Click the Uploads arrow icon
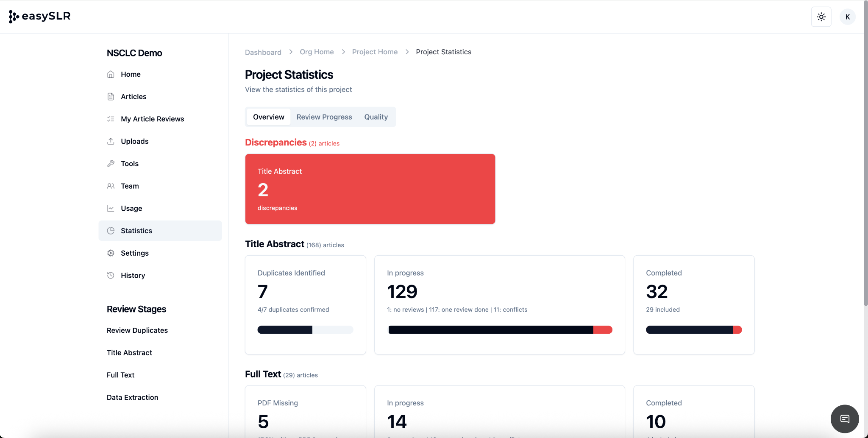868x438 pixels. coord(111,141)
